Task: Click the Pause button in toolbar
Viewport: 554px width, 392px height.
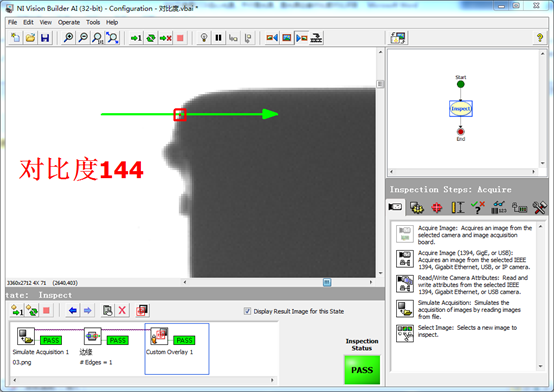Action: (x=218, y=38)
